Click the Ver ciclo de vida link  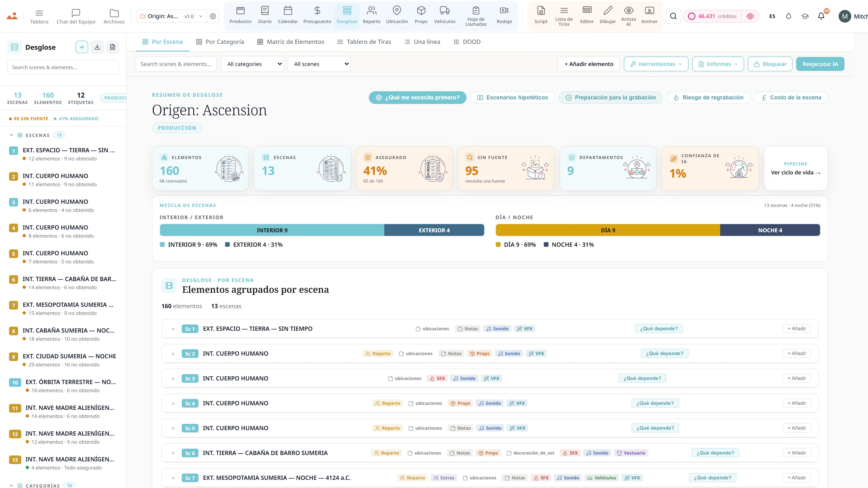point(796,173)
